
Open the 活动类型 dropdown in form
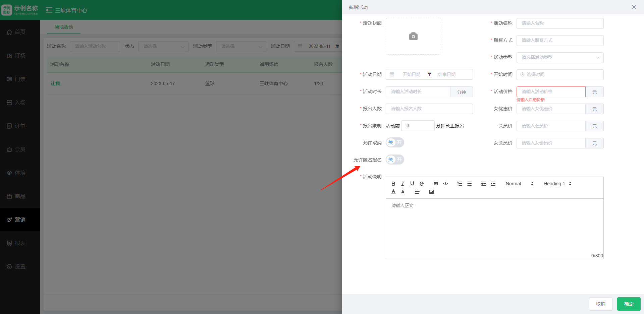pyautogui.click(x=560, y=57)
